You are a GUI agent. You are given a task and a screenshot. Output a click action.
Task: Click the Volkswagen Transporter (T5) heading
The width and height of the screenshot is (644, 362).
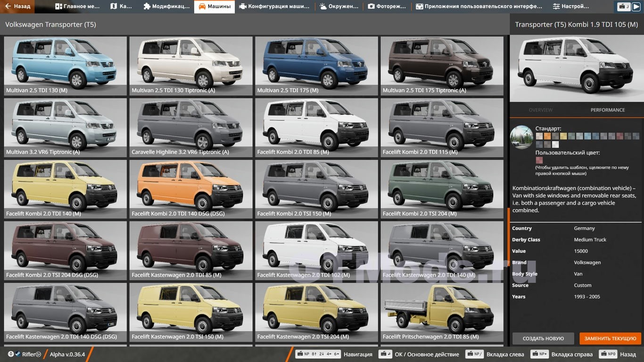point(50,25)
